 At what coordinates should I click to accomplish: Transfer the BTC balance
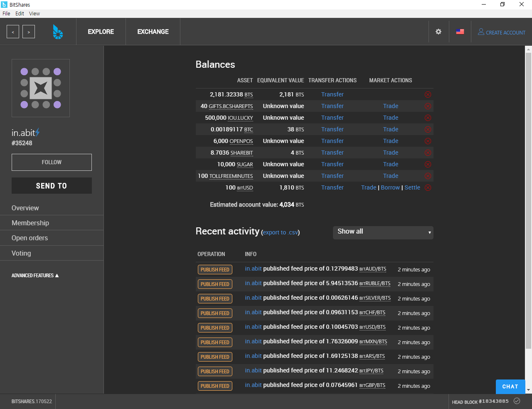332,129
